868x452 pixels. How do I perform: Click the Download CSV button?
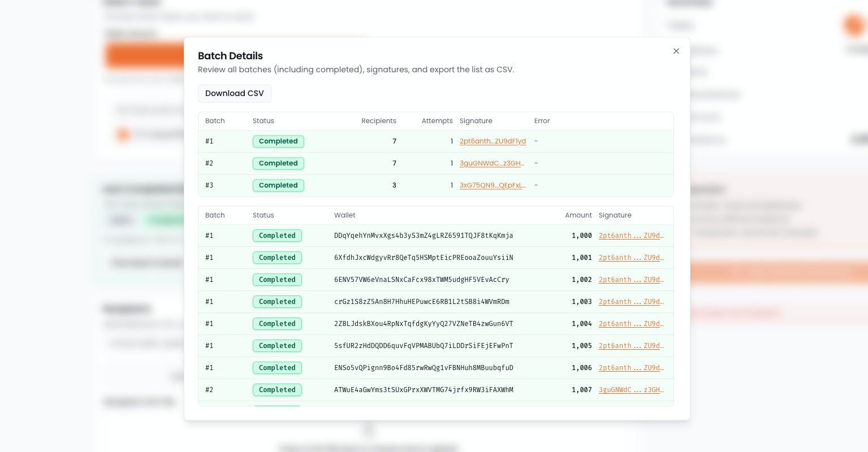pos(234,93)
